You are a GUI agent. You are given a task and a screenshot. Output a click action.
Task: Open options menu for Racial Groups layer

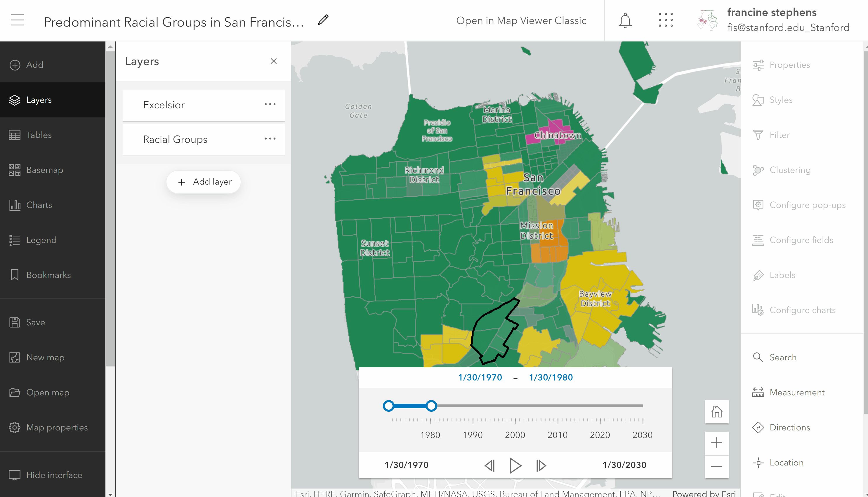point(270,139)
